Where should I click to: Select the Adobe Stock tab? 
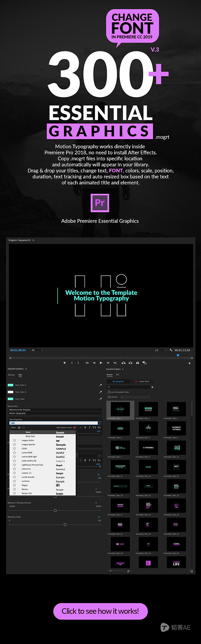pyautogui.click(x=142, y=381)
